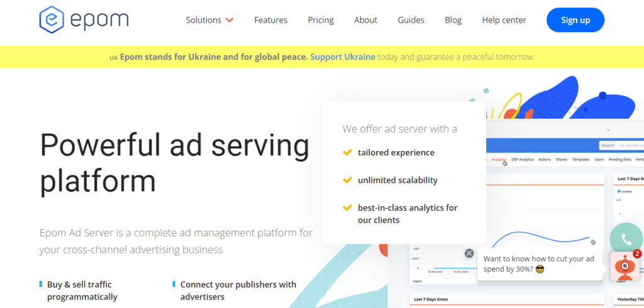
Task: Click the green phone call icon
Action: coord(626,239)
